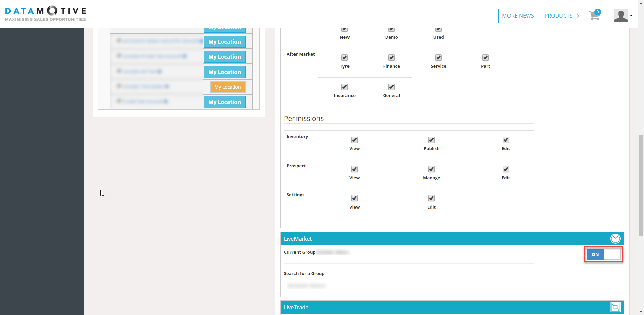Uncheck the Part after market checkbox
Screen dimensions: 644x315
(485, 58)
